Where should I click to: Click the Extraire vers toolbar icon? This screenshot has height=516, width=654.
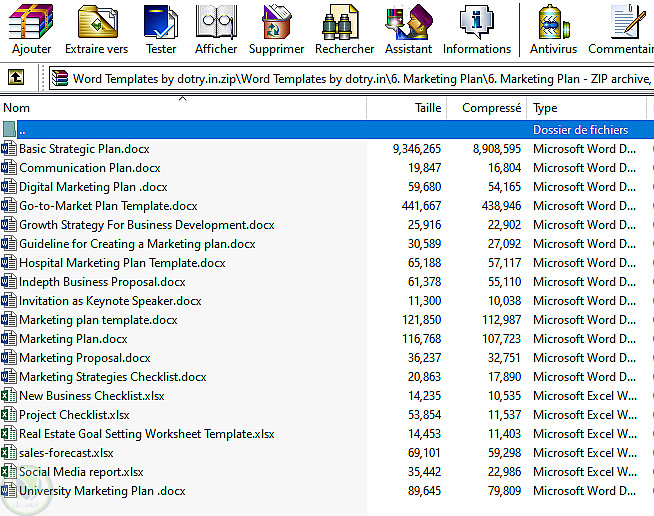tap(97, 22)
